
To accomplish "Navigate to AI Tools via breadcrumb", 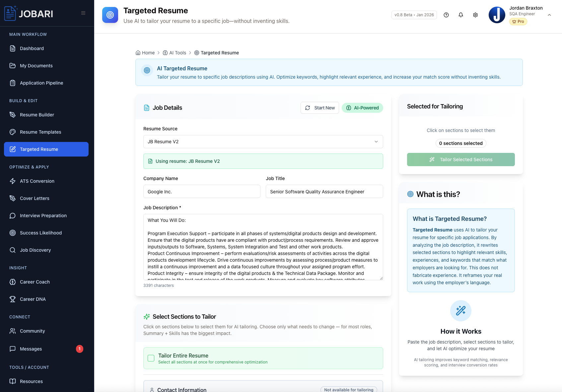I will tap(178, 52).
